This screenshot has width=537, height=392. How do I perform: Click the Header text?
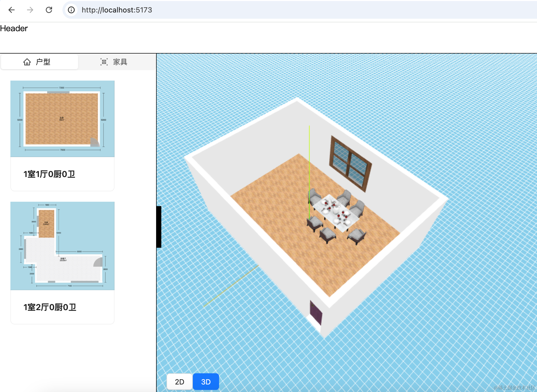click(14, 28)
